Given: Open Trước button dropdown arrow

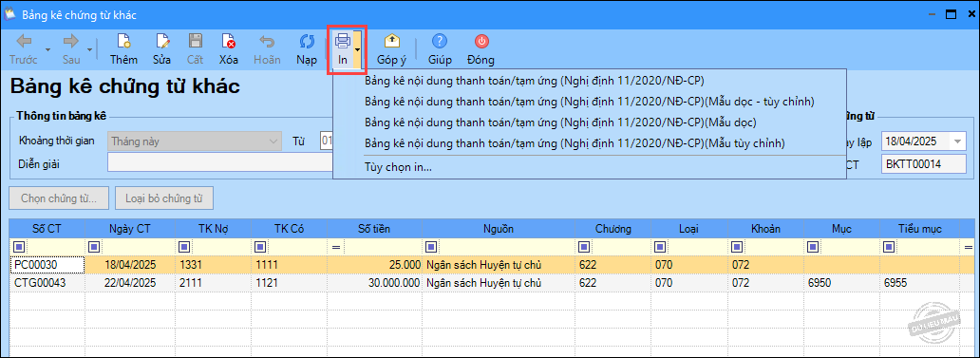Looking at the screenshot, I should 47,50.
